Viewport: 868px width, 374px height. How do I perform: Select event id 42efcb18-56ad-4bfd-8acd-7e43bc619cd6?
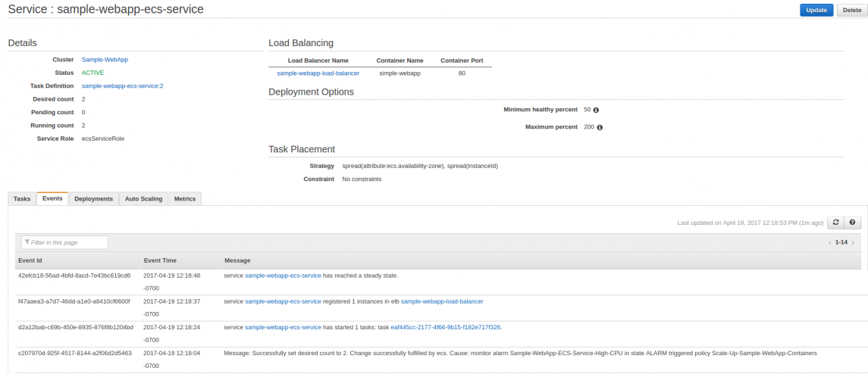[74, 276]
